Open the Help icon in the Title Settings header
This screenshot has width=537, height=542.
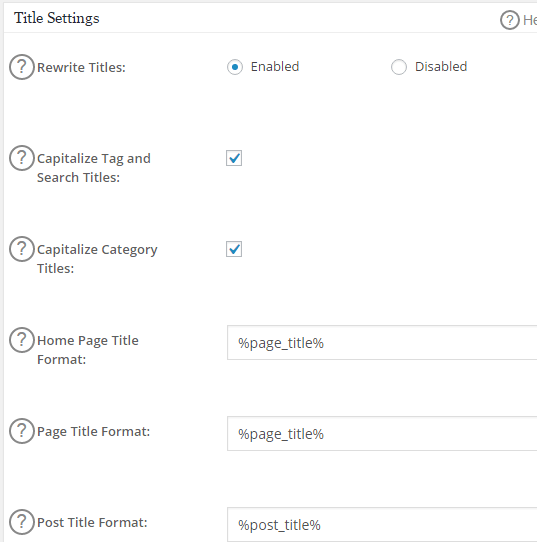(x=509, y=20)
